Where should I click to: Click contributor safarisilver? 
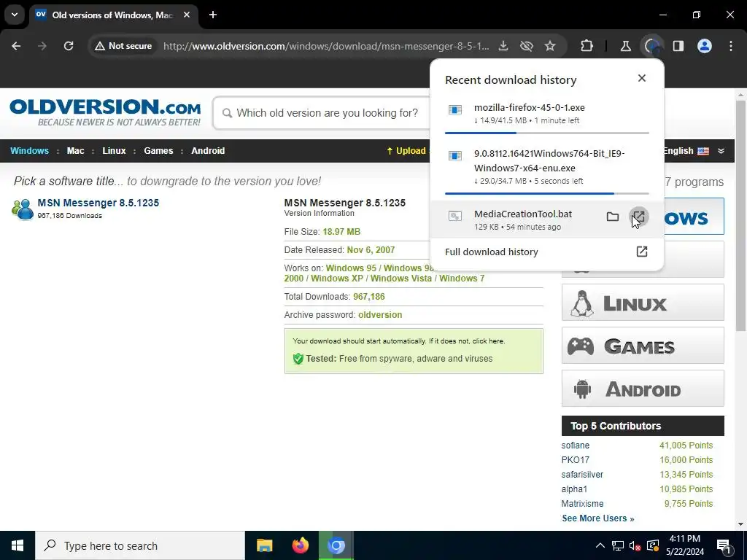point(582,475)
